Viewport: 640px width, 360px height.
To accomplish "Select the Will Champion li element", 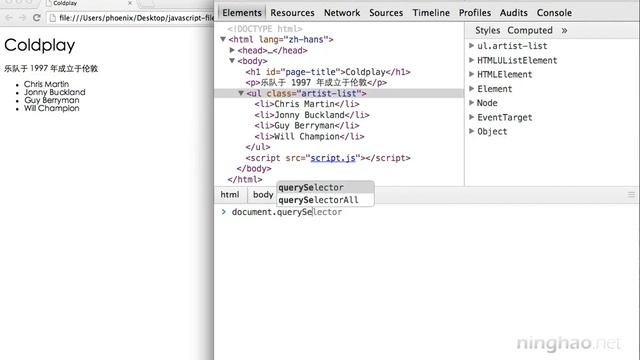I will (x=309, y=136).
